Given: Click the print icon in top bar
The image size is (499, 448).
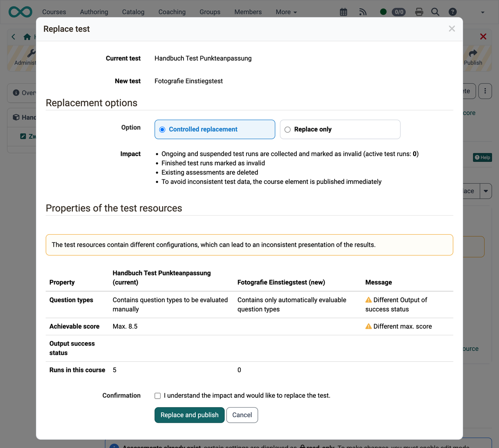Looking at the screenshot, I should (x=419, y=12).
